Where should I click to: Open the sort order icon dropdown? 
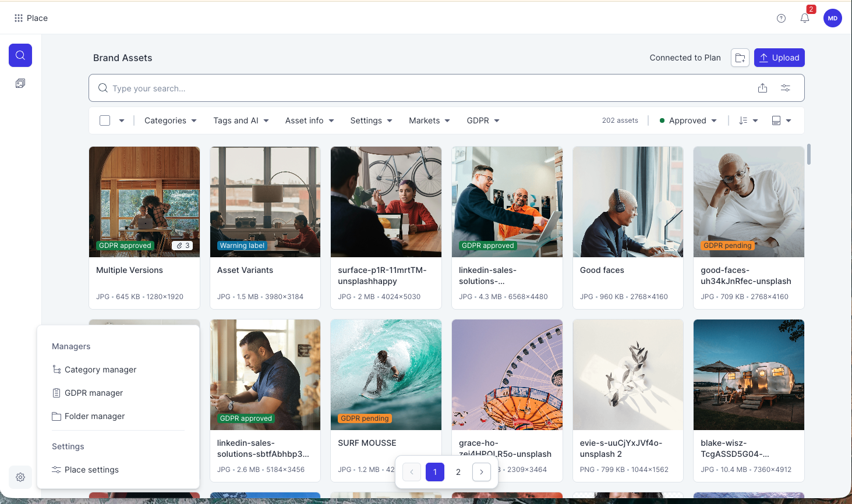click(x=748, y=120)
